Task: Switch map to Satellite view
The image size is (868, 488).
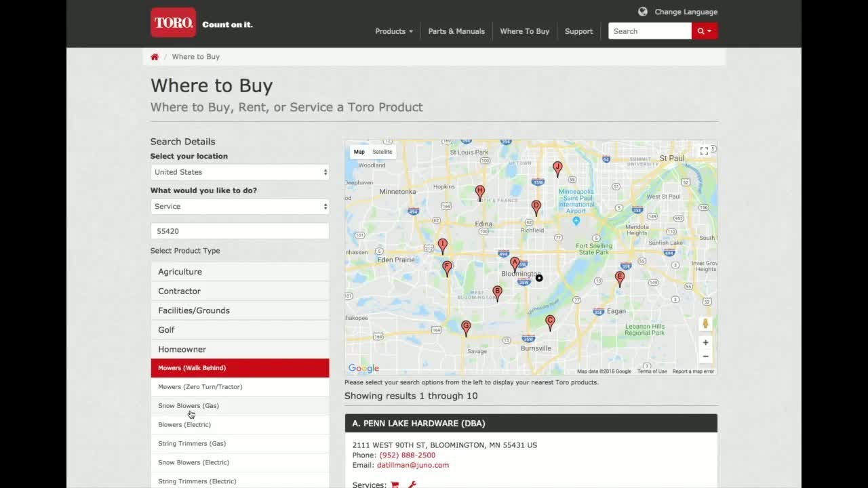Action: pos(382,152)
